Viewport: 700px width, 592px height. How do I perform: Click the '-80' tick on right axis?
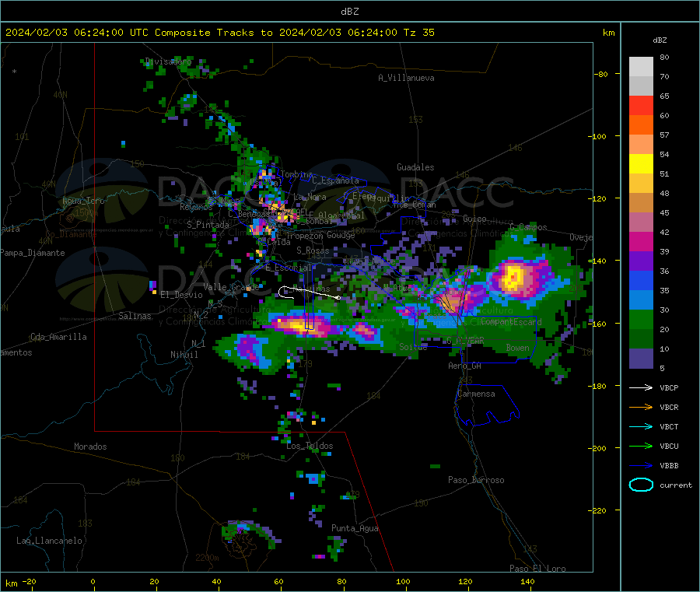[601, 74]
